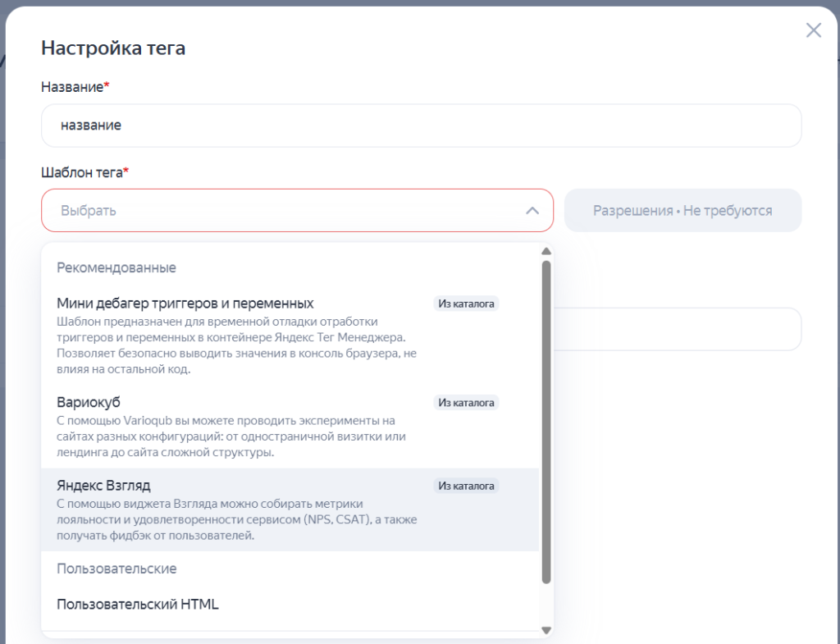Click the dropdown chevron arrow icon
840x644 pixels.
click(x=532, y=211)
